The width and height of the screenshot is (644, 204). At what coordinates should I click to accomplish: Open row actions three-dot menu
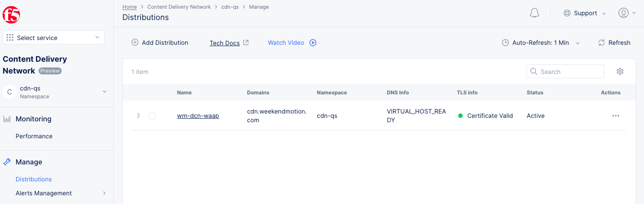(x=615, y=116)
